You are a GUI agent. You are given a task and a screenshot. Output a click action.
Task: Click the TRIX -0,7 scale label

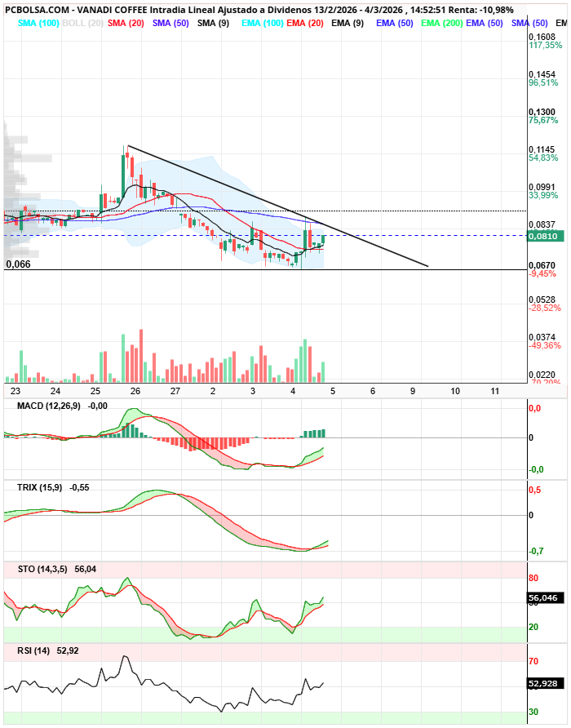(x=536, y=552)
